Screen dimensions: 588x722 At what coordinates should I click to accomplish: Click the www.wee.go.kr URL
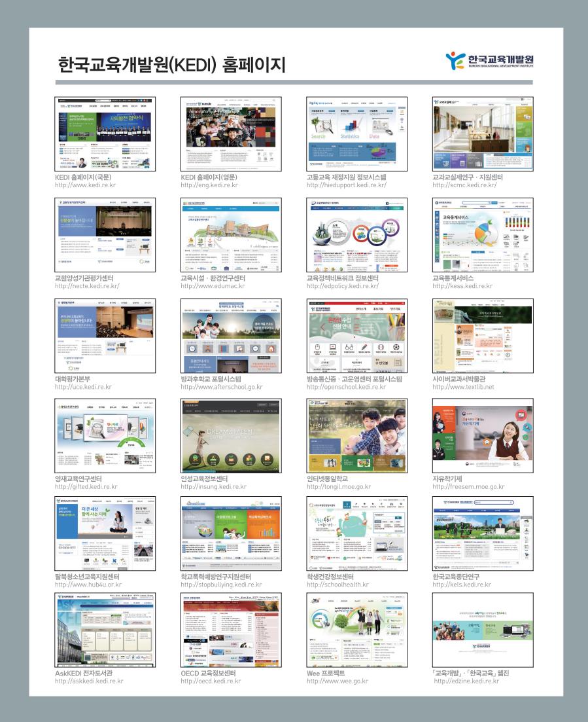[337, 681]
